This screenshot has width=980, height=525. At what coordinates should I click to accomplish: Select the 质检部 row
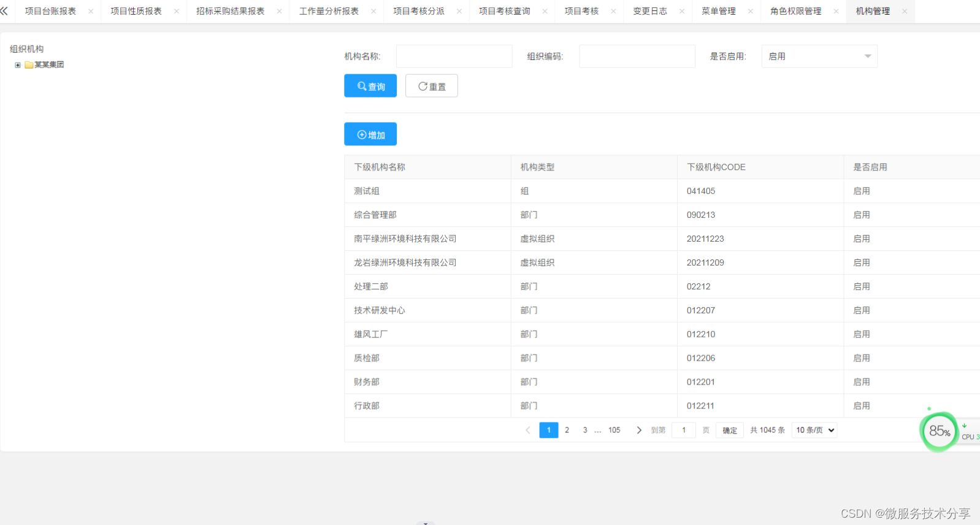(x=662, y=358)
